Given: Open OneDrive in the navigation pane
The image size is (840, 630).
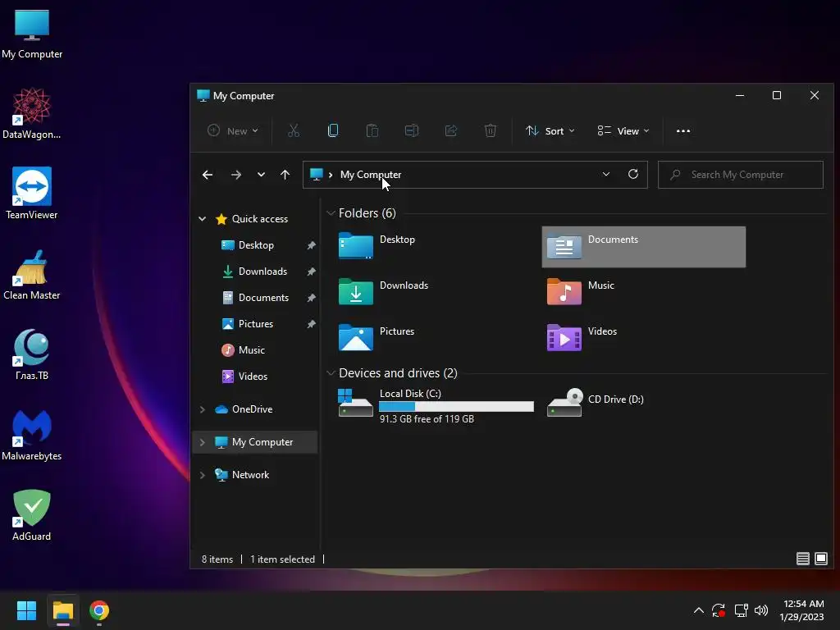Looking at the screenshot, I should pyautogui.click(x=252, y=409).
